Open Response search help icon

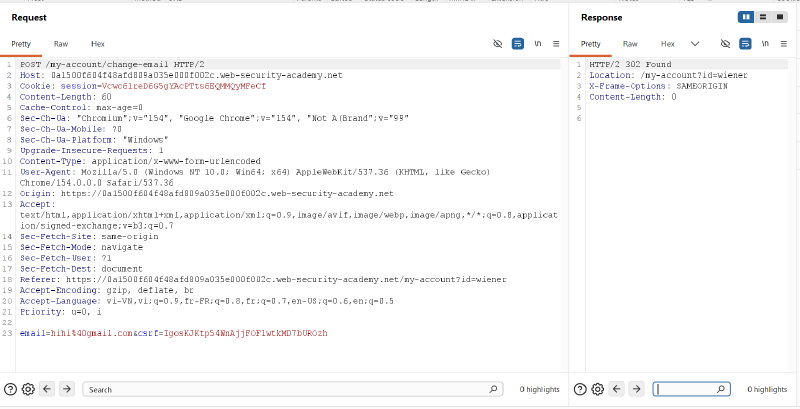coord(580,390)
